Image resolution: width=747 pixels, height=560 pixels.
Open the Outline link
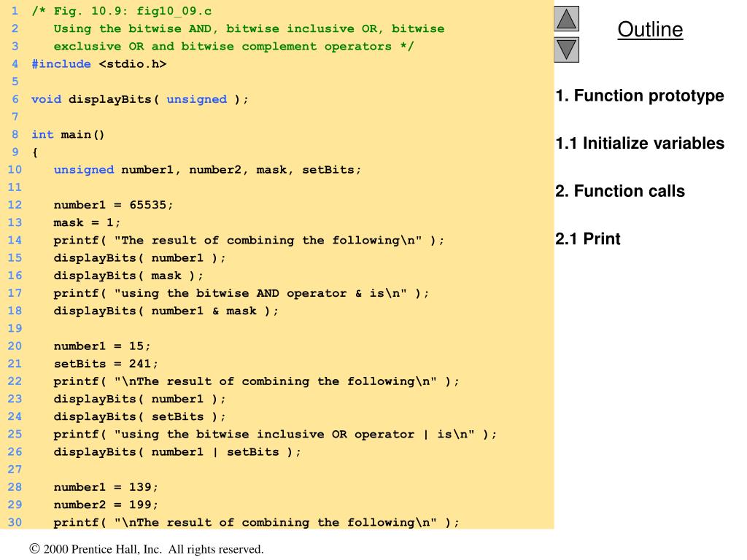[650, 29]
